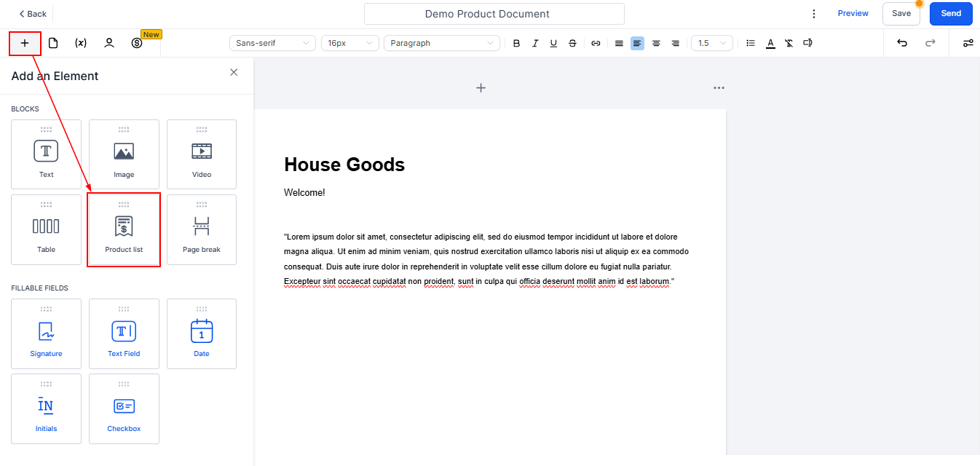Select the Video block
Image resolution: width=980 pixels, height=466 pixels.
202,154
